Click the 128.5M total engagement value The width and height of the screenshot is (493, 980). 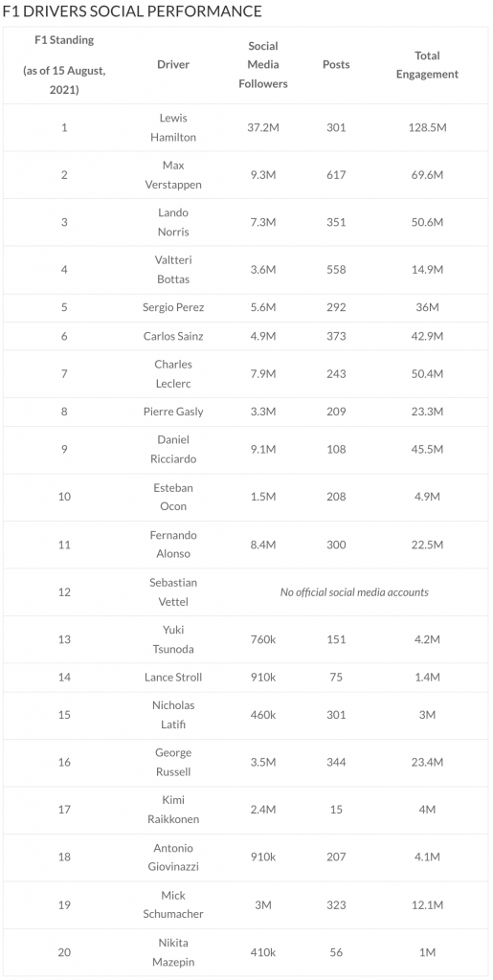click(x=427, y=127)
